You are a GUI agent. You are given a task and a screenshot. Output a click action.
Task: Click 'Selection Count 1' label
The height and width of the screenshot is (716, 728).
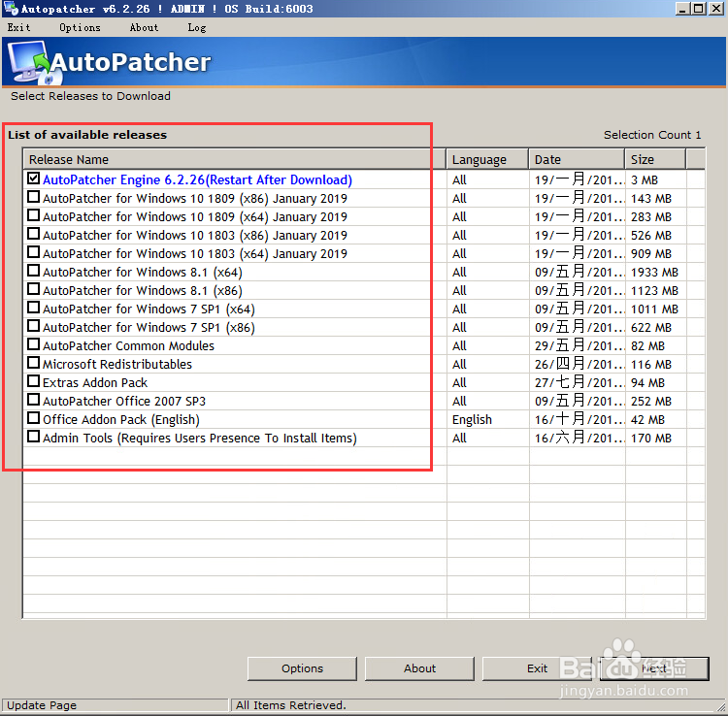coord(652,135)
